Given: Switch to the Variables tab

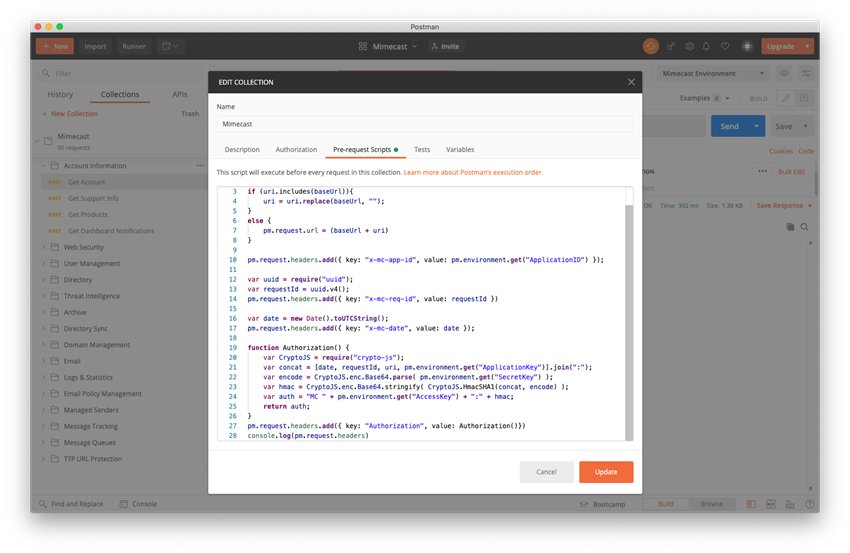Looking at the screenshot, I should [460, 150].
